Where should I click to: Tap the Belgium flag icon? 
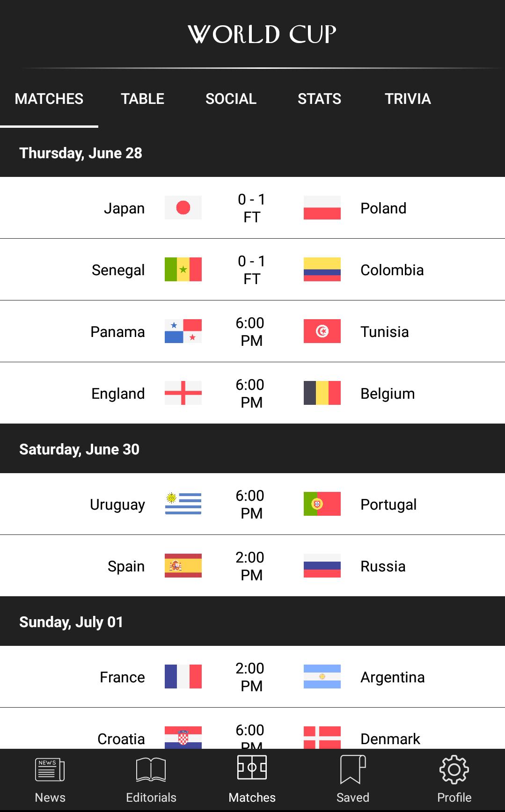point(322,393)
